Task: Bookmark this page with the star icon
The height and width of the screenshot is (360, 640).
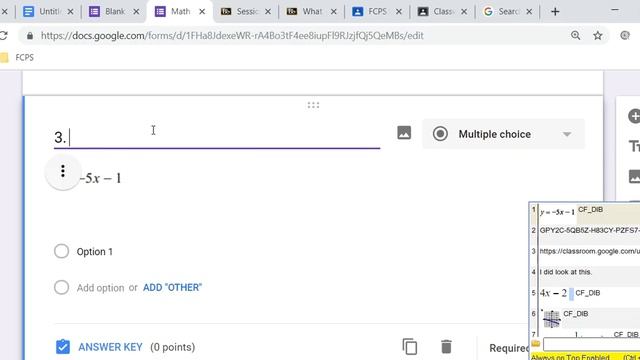Action: pos(598,36)
